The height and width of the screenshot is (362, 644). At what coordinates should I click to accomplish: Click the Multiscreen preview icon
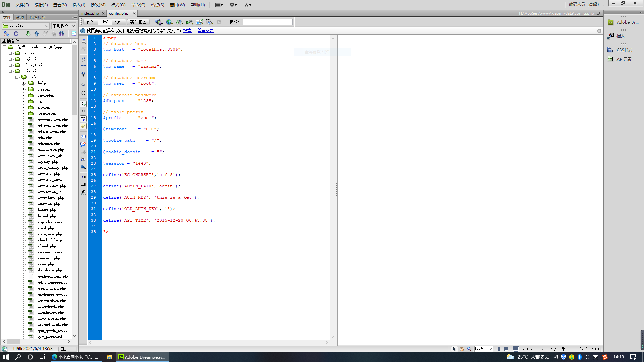(158, 22)
